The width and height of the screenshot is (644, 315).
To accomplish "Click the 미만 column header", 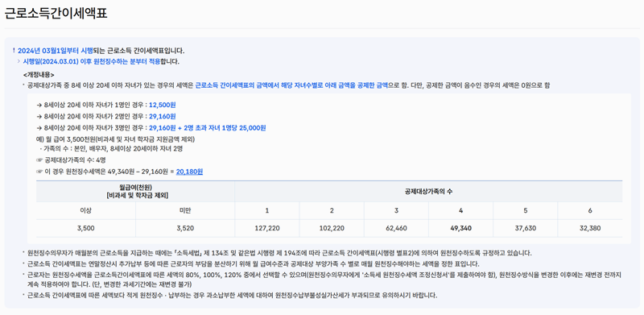I will [185, 210].
